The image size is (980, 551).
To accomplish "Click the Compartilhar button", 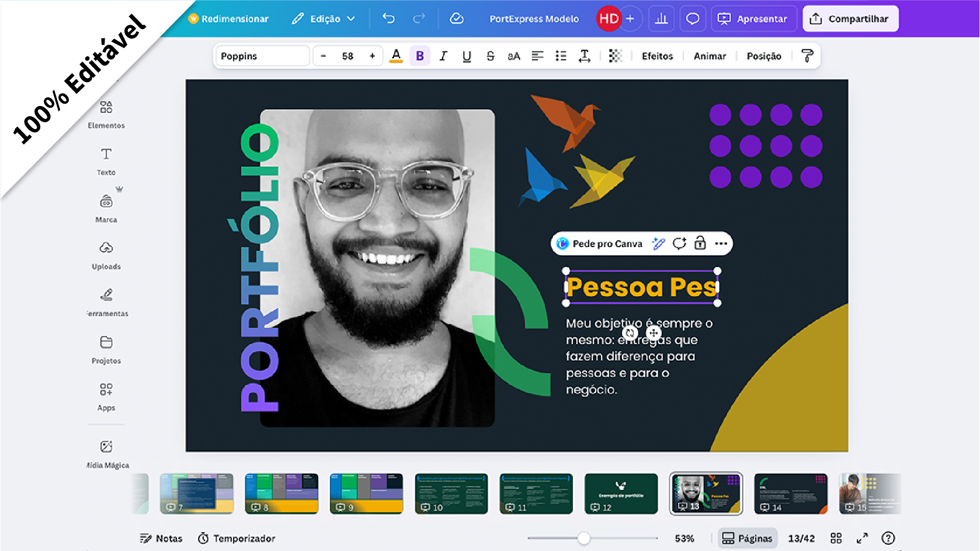I will tap(850, 19).
